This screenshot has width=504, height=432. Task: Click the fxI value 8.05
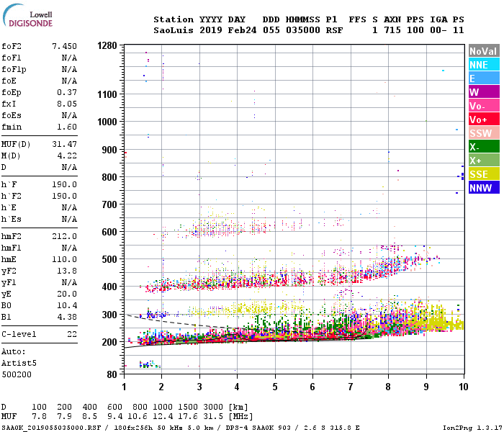(67, 104)
